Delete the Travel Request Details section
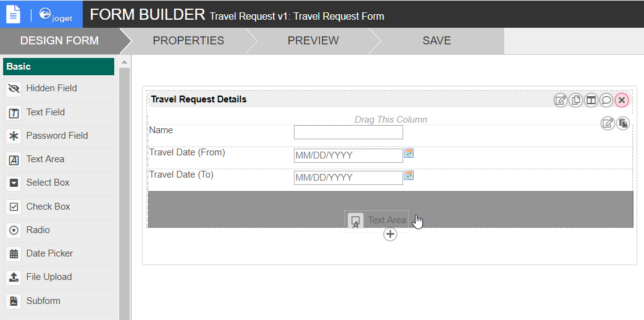This screenshot has height=320, width=644. (622, 100)
